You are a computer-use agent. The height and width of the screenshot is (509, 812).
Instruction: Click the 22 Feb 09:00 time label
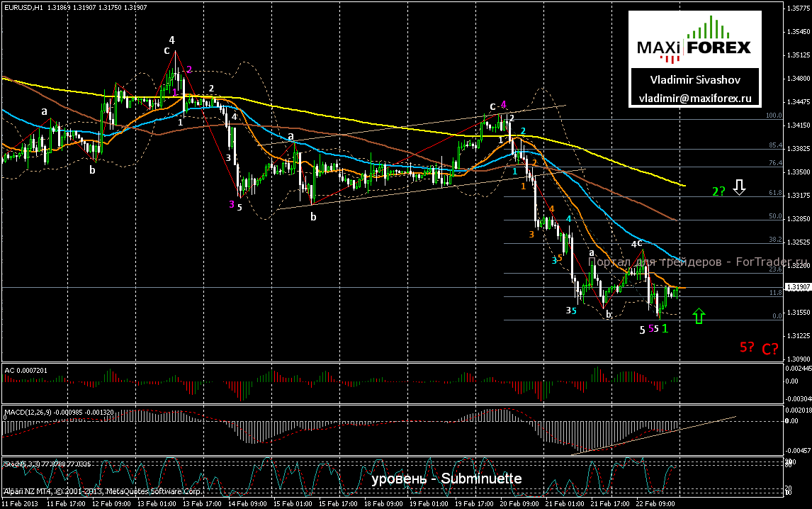pos(655,504)
